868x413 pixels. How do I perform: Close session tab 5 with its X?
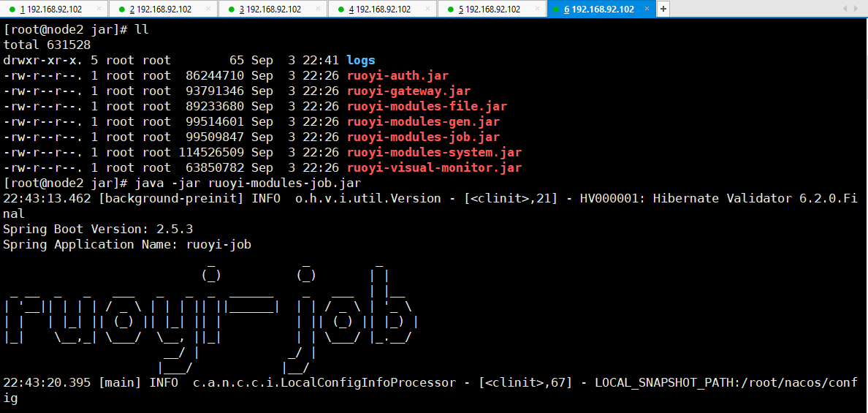[x=538, y=10]
